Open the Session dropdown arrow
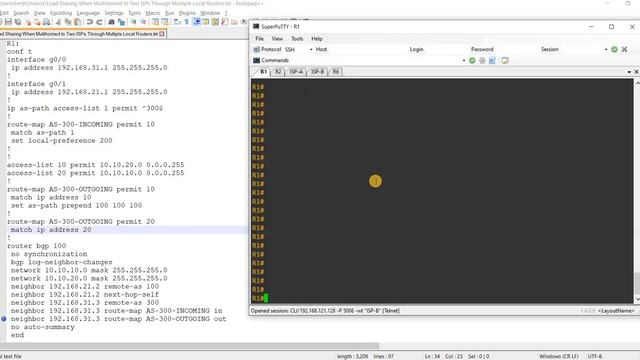The width and height of the screenshot is (640, 360). tap(606, 49)
